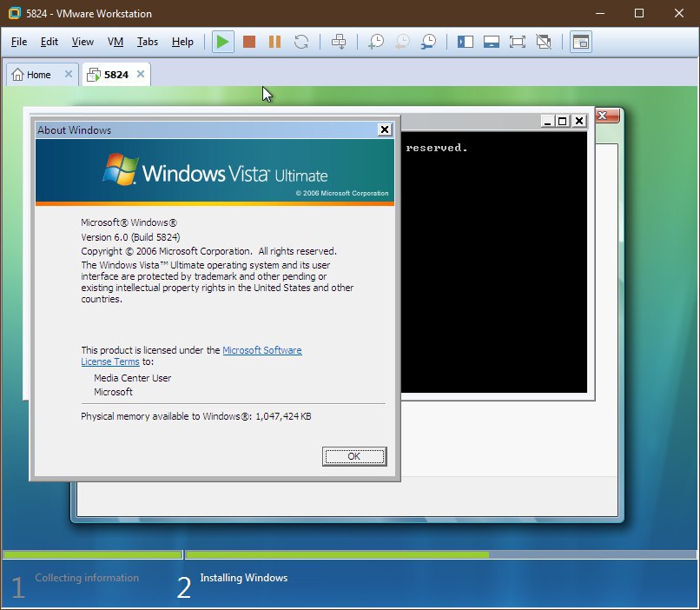Click the Media Center User text
Viewport: 700px width, 610px height.
click(133, 378)
